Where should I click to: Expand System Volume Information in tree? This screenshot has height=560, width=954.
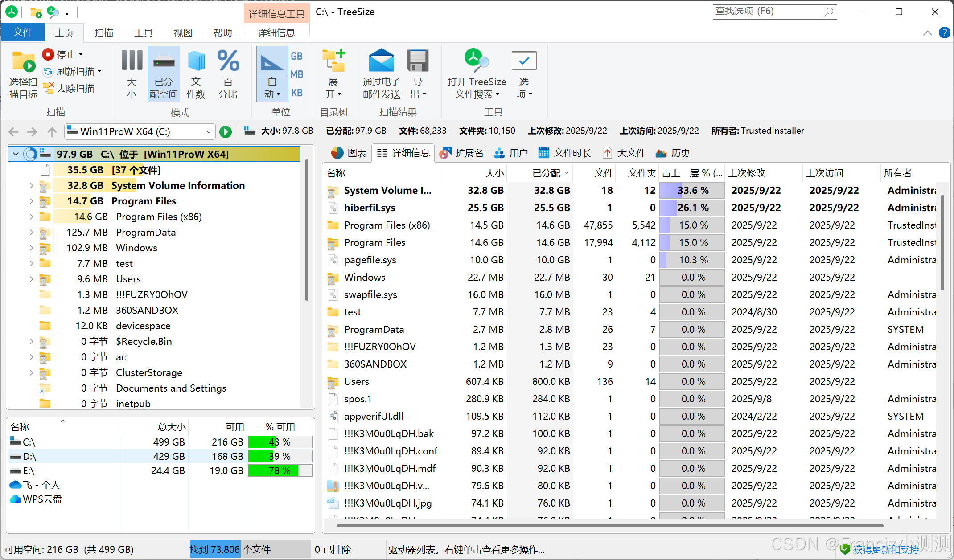tap(31, 185)
